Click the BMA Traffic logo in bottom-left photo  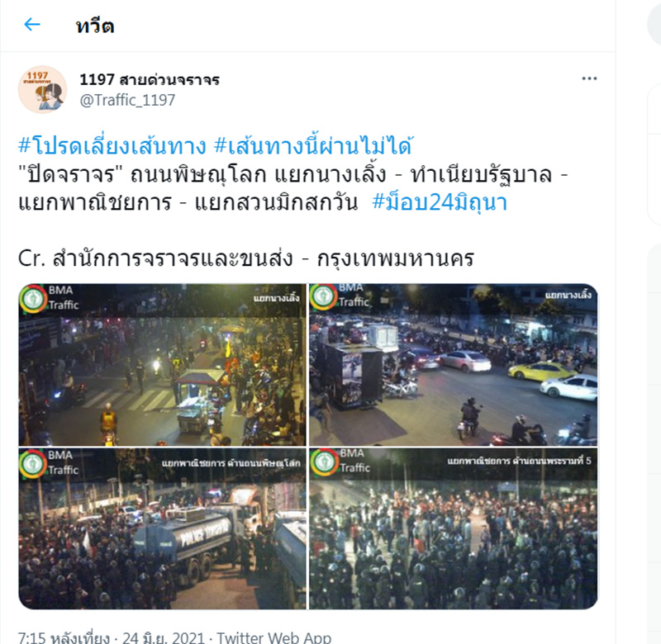[x=33, y=463]
